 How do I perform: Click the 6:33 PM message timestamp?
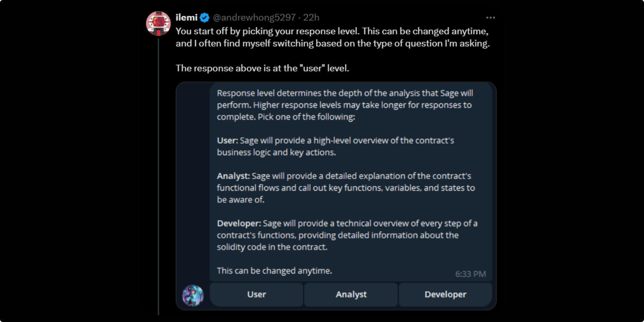pyautogui.click(x=470, y=274)
